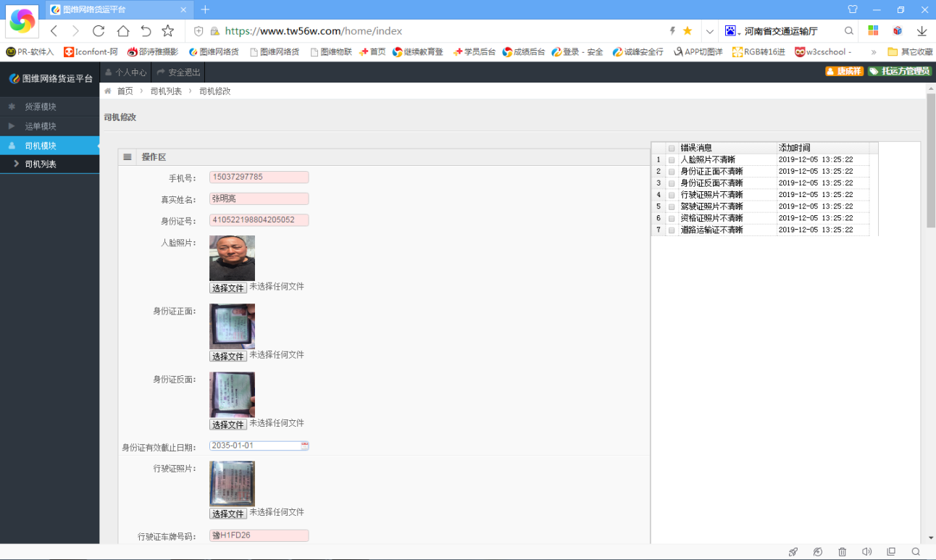Click the browser forward arrow

(x=75, y=31)
